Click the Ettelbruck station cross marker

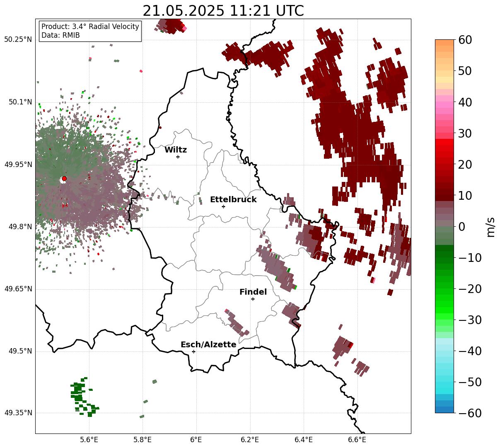pos(223,206)
